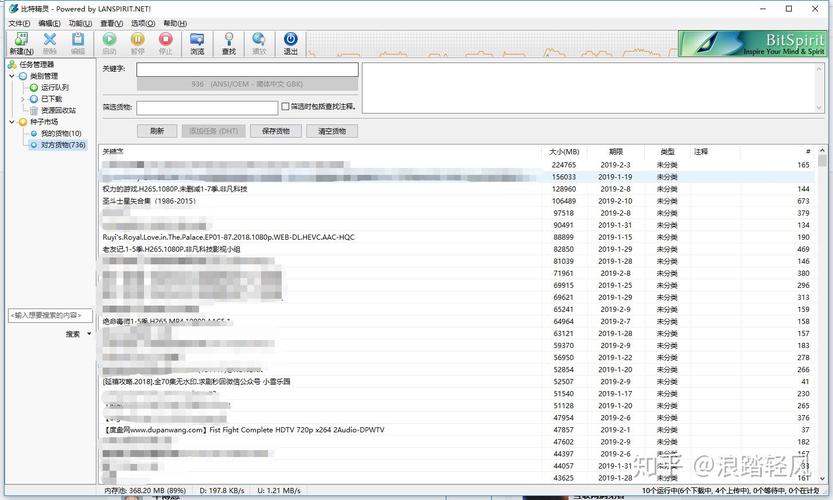
Task: Collapse the 类别管理 tree node
Action: (11, 76)
